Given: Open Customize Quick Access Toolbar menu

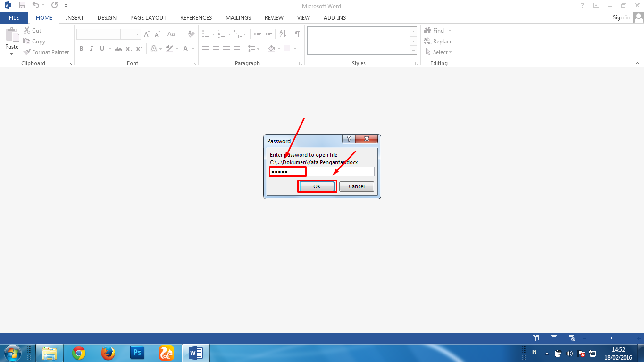Looking at the screenshot, I should tap(66, 6).
